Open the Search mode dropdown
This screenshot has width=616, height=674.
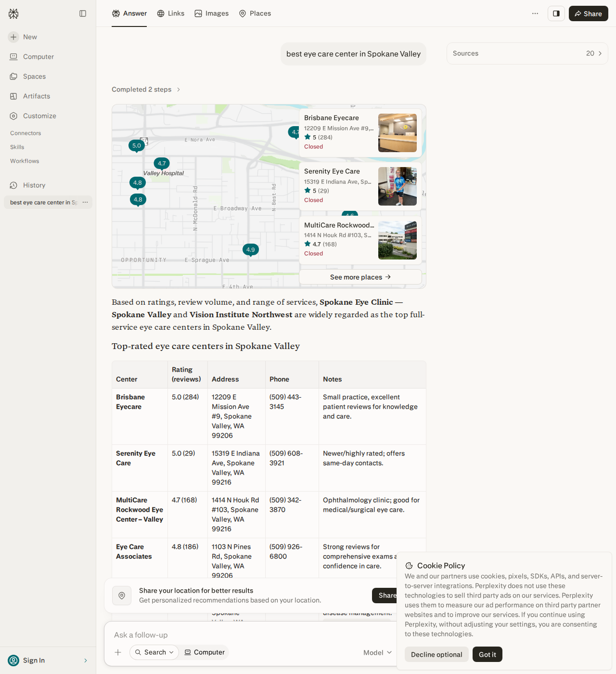(154, 652)
